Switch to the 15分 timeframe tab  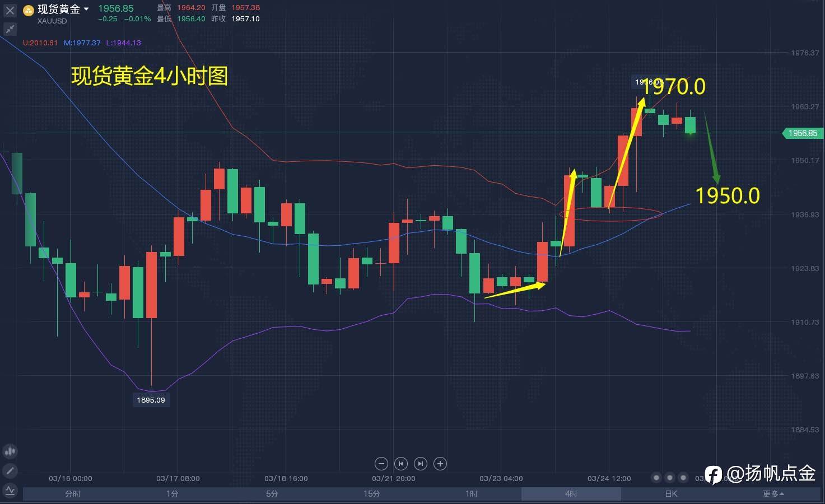[371, 494]
